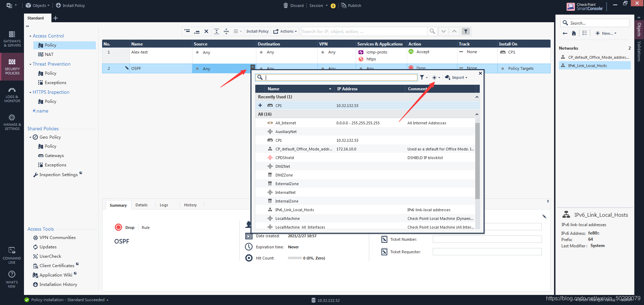This screenshot has width=644, height=305.
Task: Jump to next search result arrow
Action: (x=444, y=31)
